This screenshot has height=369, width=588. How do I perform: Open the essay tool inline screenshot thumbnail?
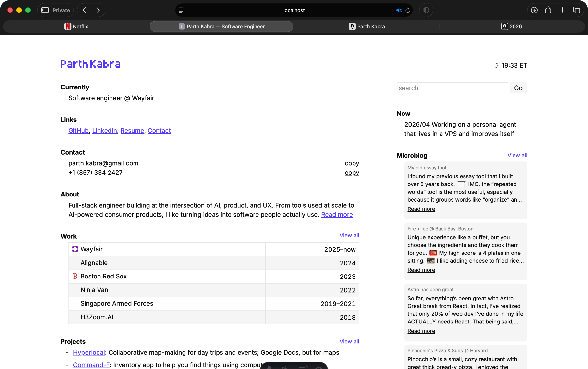click(x=461, y=184)
